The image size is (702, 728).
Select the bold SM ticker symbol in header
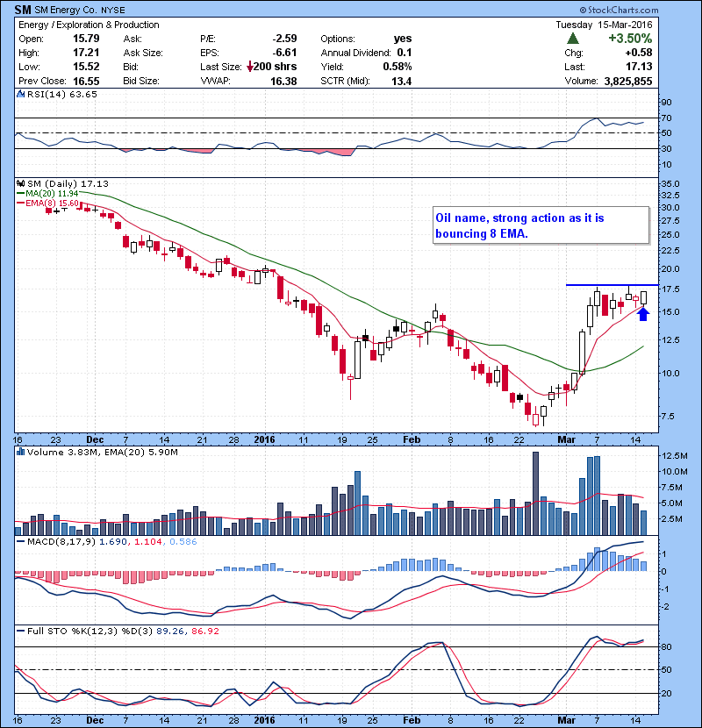(x=23, y=10)
